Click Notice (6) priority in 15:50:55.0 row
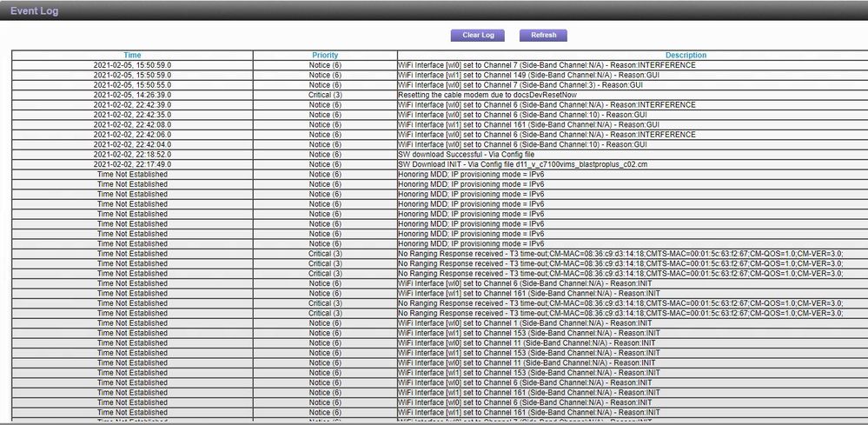The height and width of the screenshot is (425, 868). (325, 85)
